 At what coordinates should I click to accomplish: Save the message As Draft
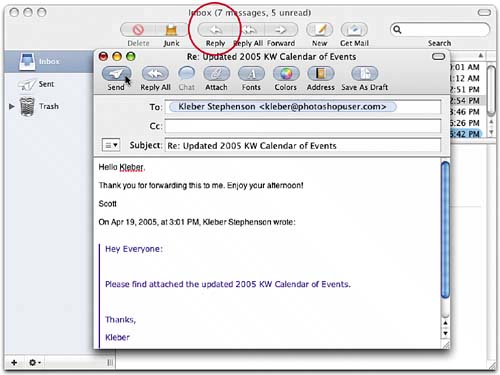(365, 74)
